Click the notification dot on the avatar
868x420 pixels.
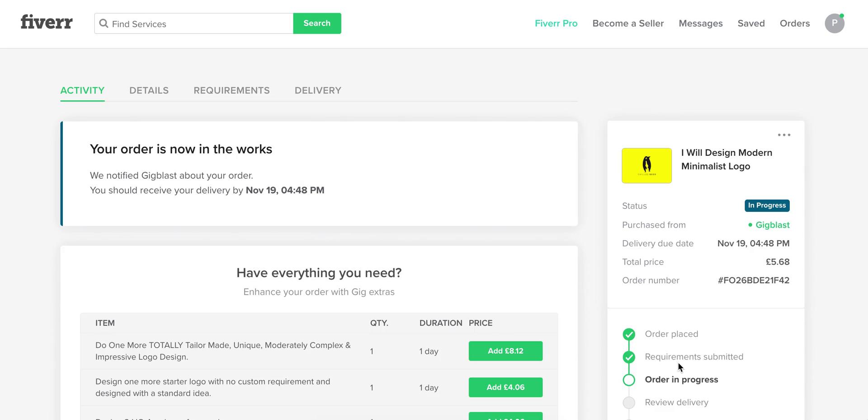pos(841,15)
